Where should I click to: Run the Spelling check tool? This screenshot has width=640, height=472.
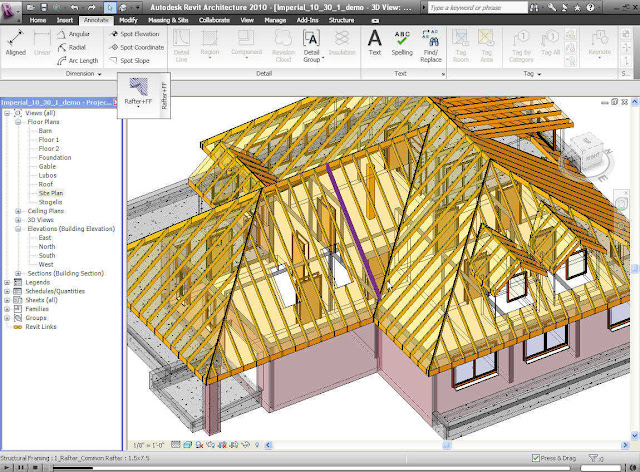tap(402, 44)
